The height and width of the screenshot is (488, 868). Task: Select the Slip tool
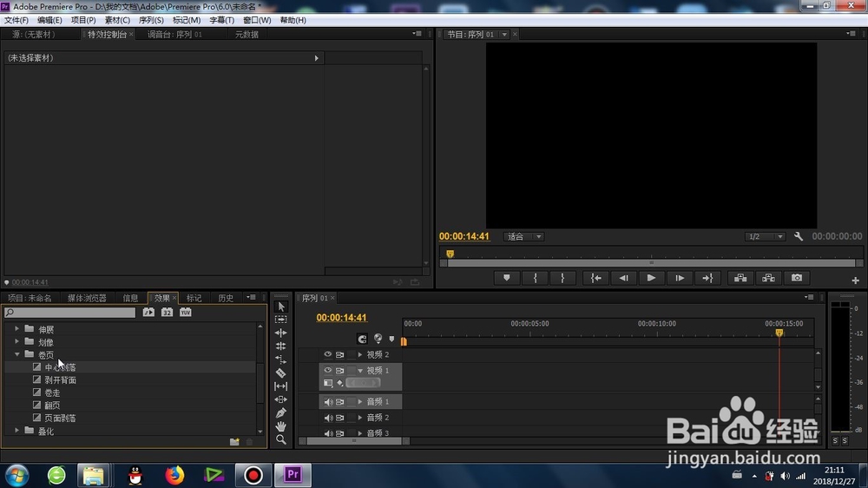pyautogui.click(x=281, y=386)
